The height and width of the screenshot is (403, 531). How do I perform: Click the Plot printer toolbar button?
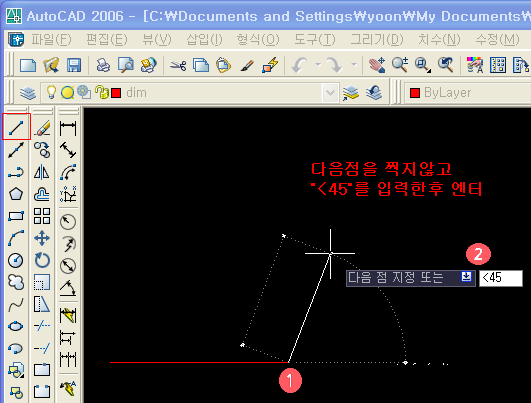103,65
